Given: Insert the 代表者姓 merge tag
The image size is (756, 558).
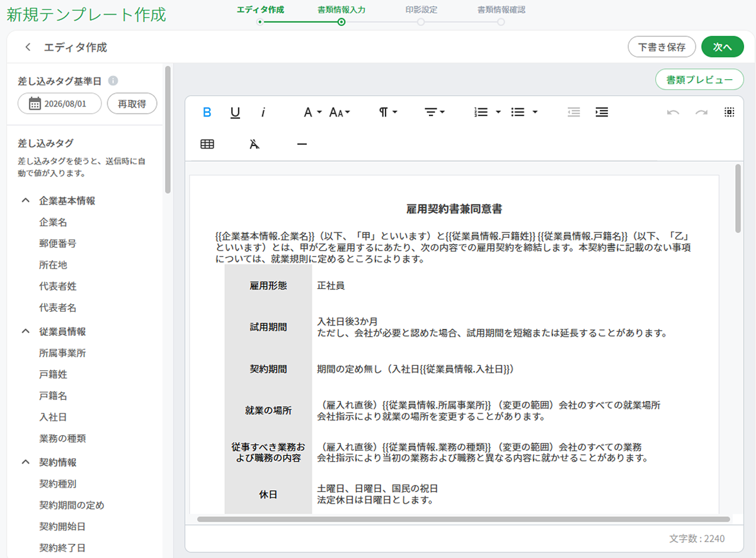Looking at the screenshot, I should (x=57, y=286).
